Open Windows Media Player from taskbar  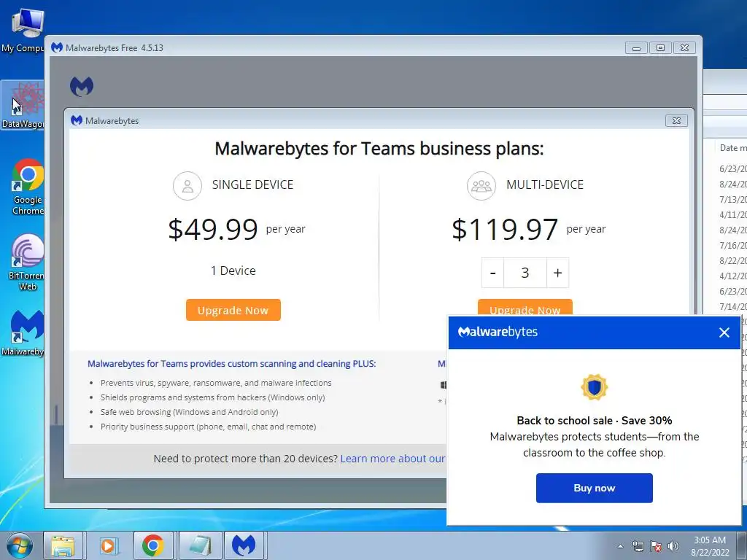coord(108,545)
